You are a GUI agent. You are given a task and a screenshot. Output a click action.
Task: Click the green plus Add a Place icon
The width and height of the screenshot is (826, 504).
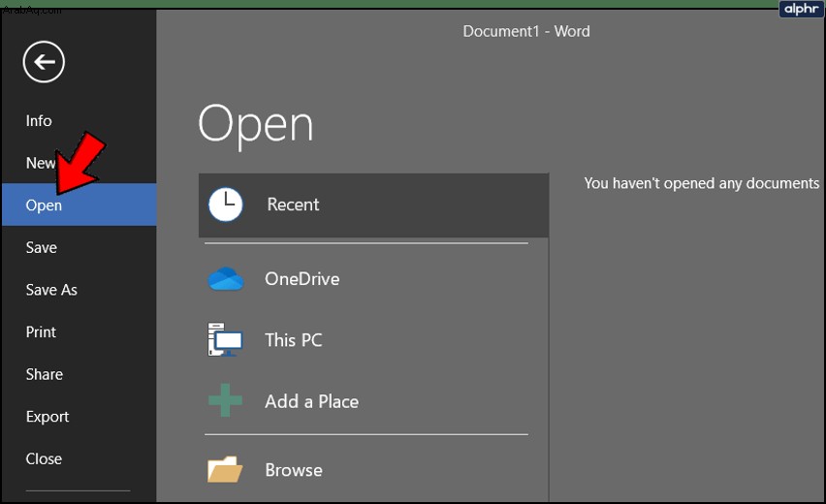pos(225,400)
